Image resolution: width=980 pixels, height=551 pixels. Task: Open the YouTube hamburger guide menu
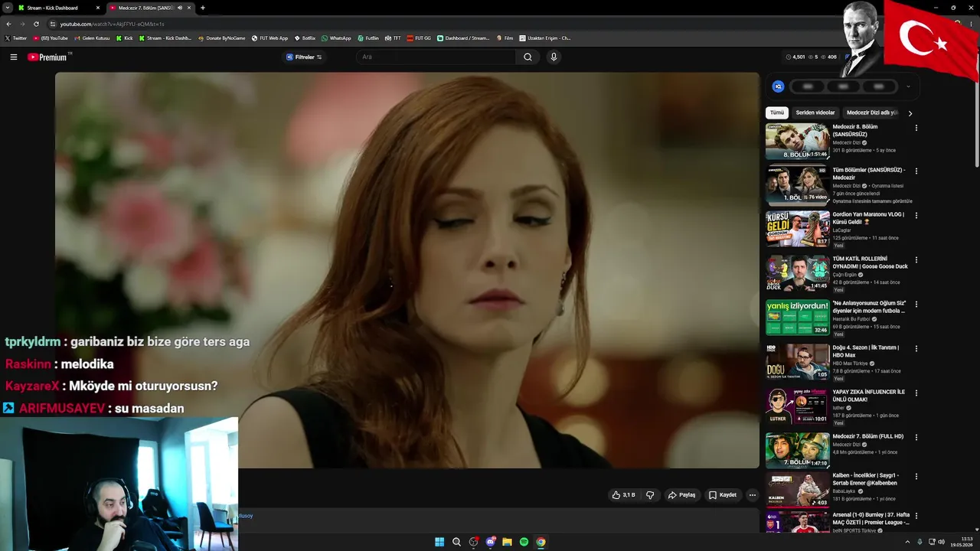pos(13,57)
